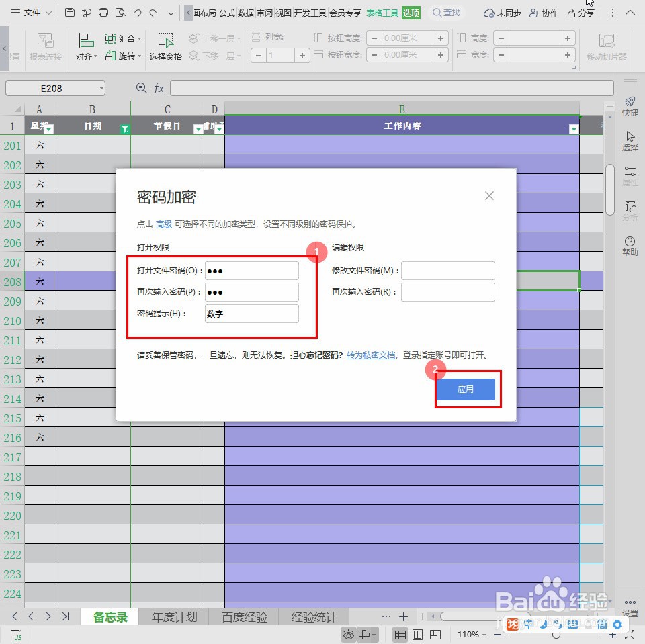Click the 打开文件密码 input field
This screenshot has height=644, width=645.
pyautogui.click(x=252, y=271)
